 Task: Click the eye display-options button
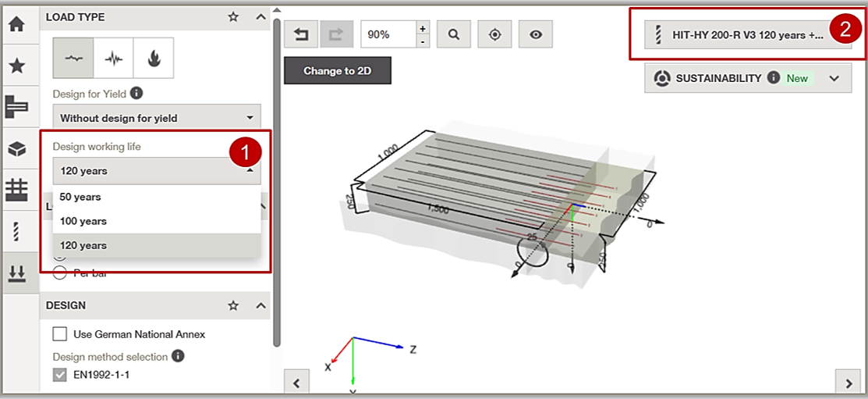[535, 34]
